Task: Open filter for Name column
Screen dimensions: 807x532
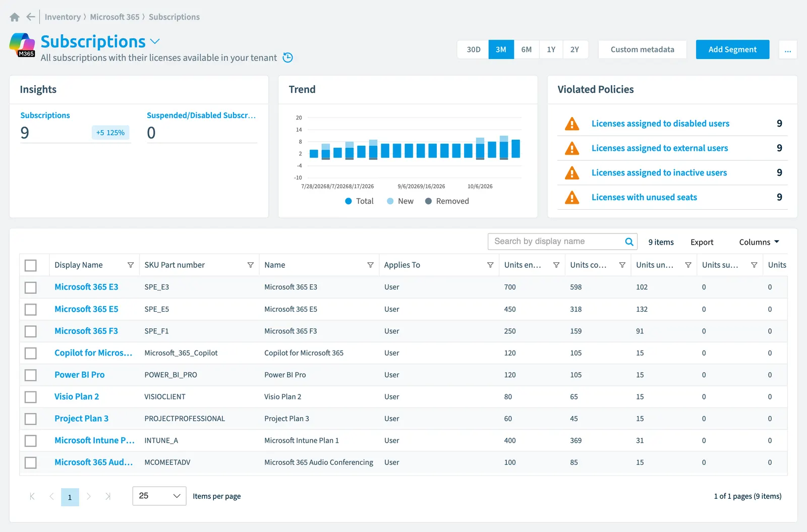Action: (x=370, y=265)
